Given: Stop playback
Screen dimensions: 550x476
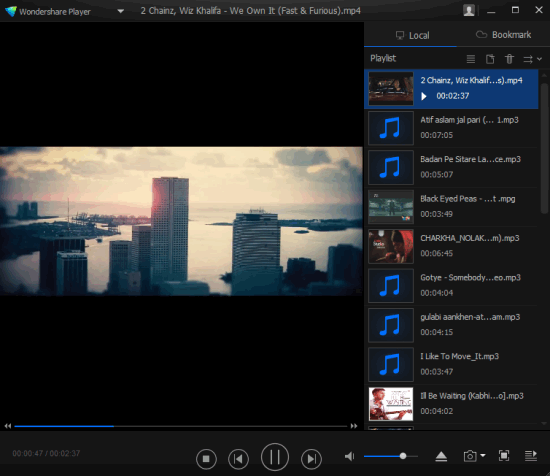Looking at the screenshot, I should pyautogui.click(x=206, y=458).
